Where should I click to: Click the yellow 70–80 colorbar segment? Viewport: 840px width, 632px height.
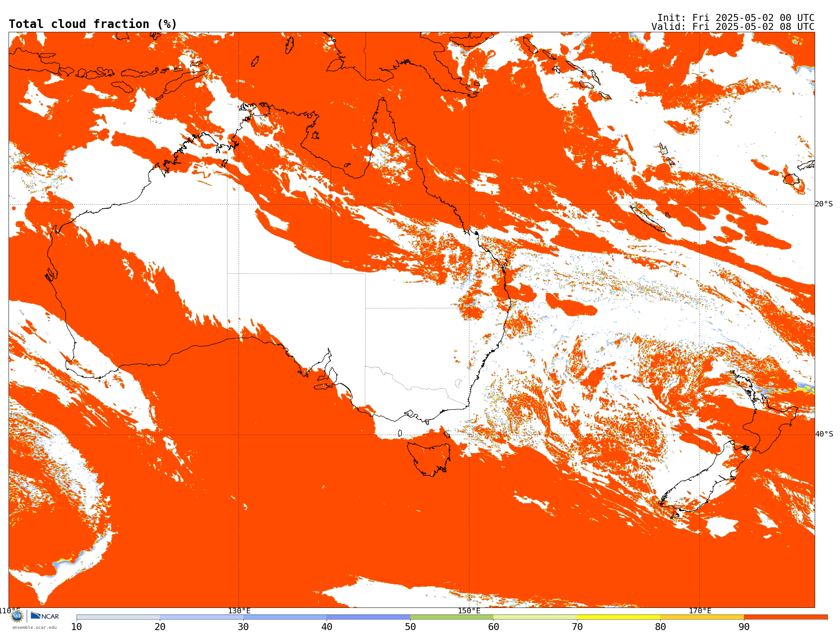click(x=619, y=617)
